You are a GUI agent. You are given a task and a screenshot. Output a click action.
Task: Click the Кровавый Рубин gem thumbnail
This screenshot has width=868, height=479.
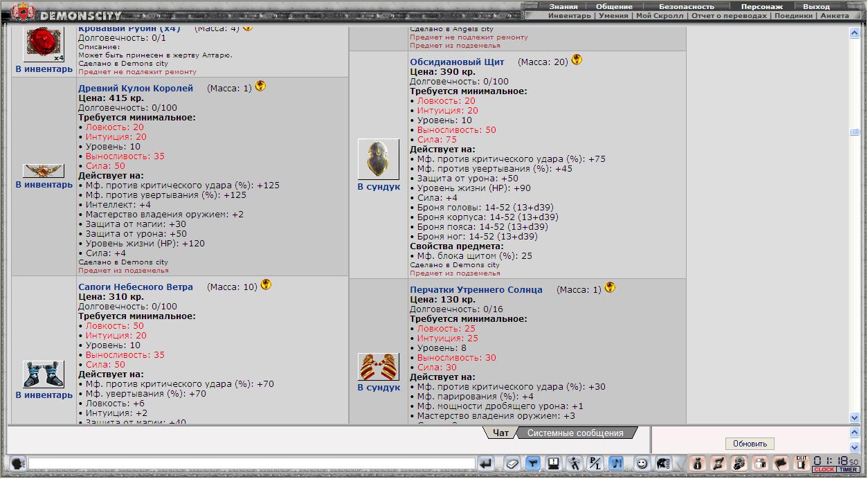(x=44, y=43)
